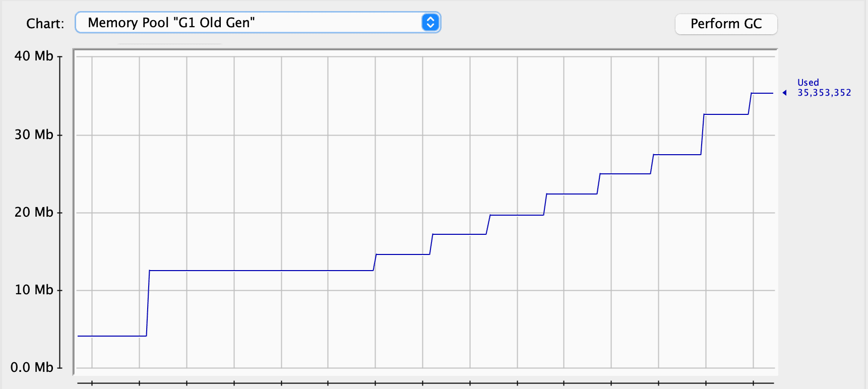Click the 20 Mb axis label
The height and width of the screenshot is (389, 868).
(34, 212)
